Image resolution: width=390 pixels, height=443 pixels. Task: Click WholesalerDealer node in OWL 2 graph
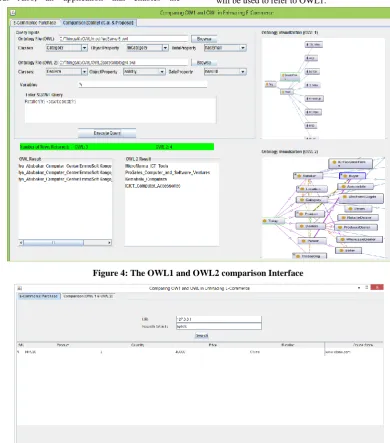point(359,240)
